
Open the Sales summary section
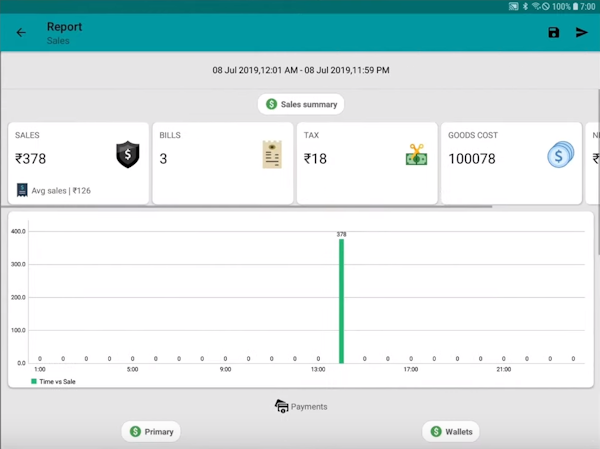301,104
